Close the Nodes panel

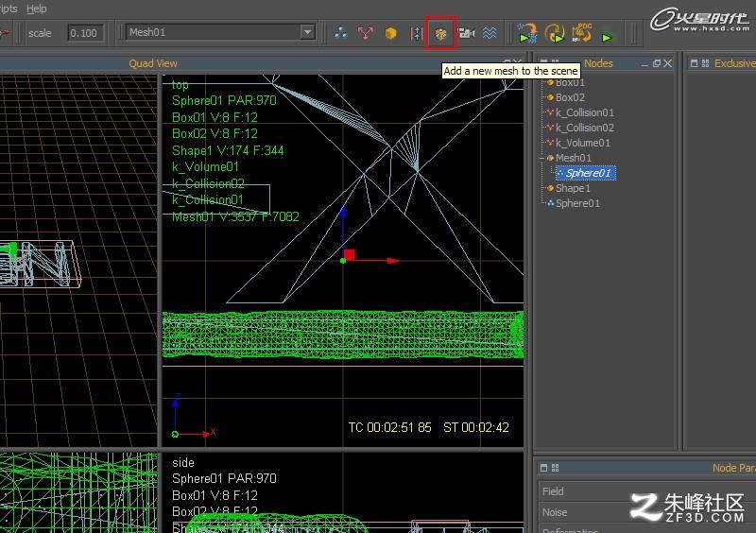pos(667,63)
